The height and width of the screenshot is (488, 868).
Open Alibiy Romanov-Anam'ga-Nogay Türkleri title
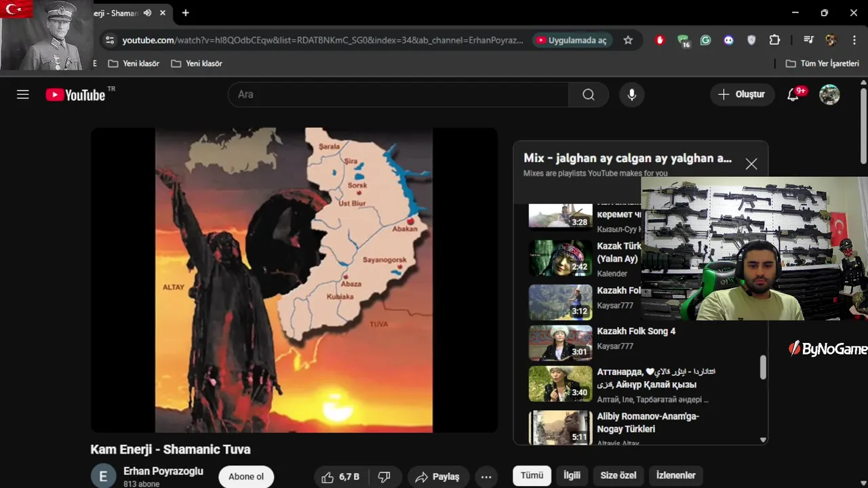click(x=648, y=423)
